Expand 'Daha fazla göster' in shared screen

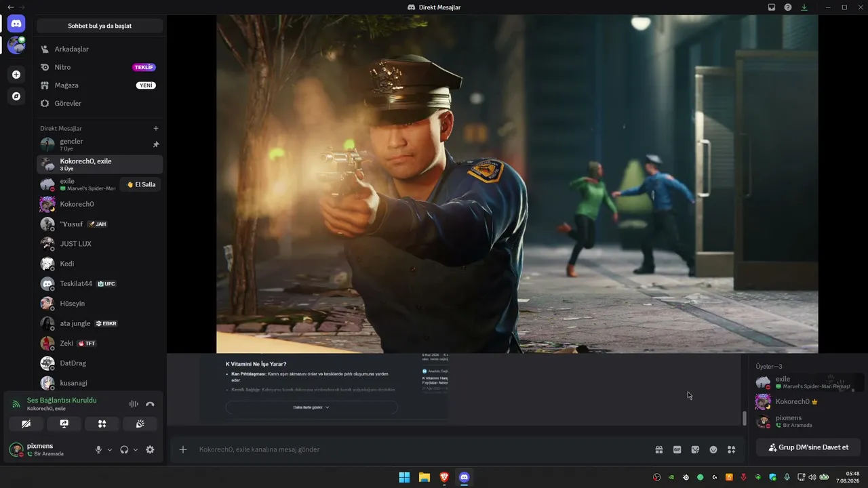(x=311, y=407)
